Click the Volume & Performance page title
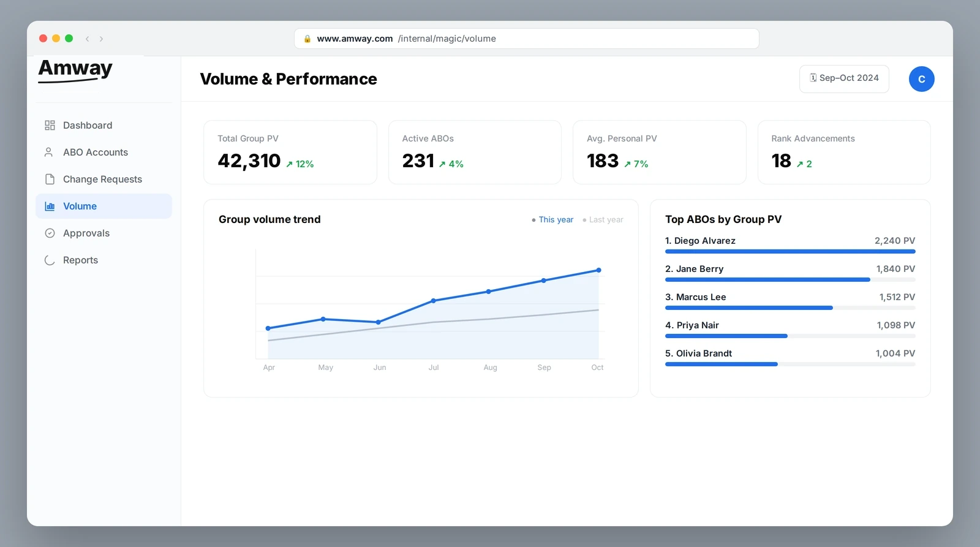The width and height of the screenshot is (980, 547). pyautogui.click(x=288, y=79)
